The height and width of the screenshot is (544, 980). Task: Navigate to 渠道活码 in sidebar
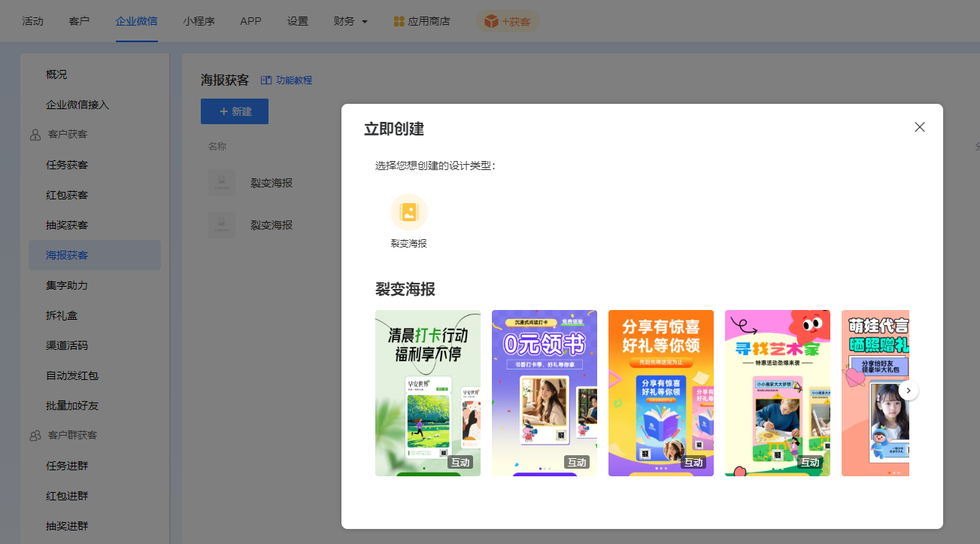pos(67,345)
